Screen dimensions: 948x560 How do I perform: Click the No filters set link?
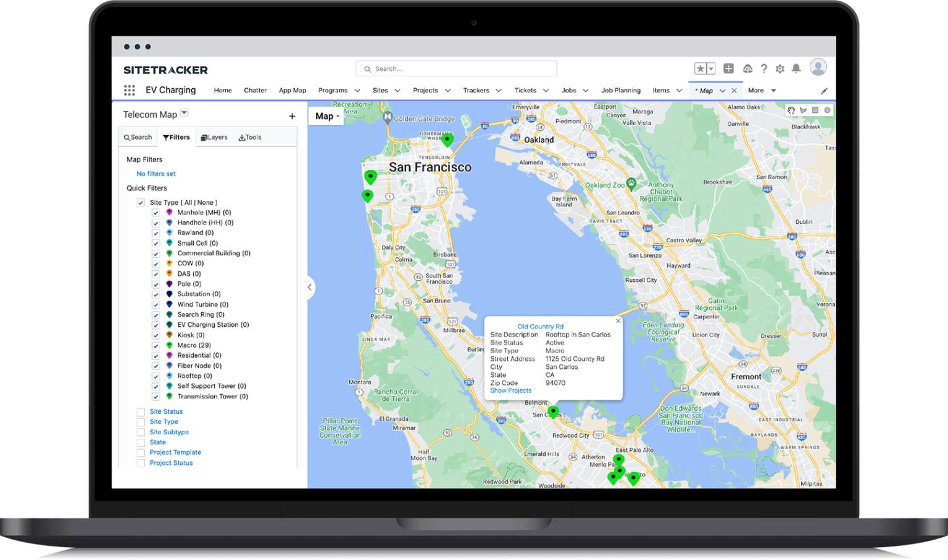(x=156, y=173)
